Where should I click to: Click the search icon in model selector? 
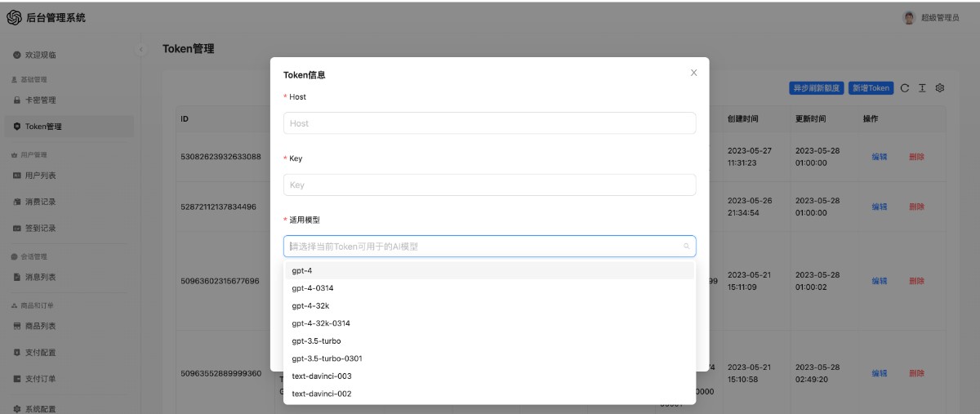[686, 246]
